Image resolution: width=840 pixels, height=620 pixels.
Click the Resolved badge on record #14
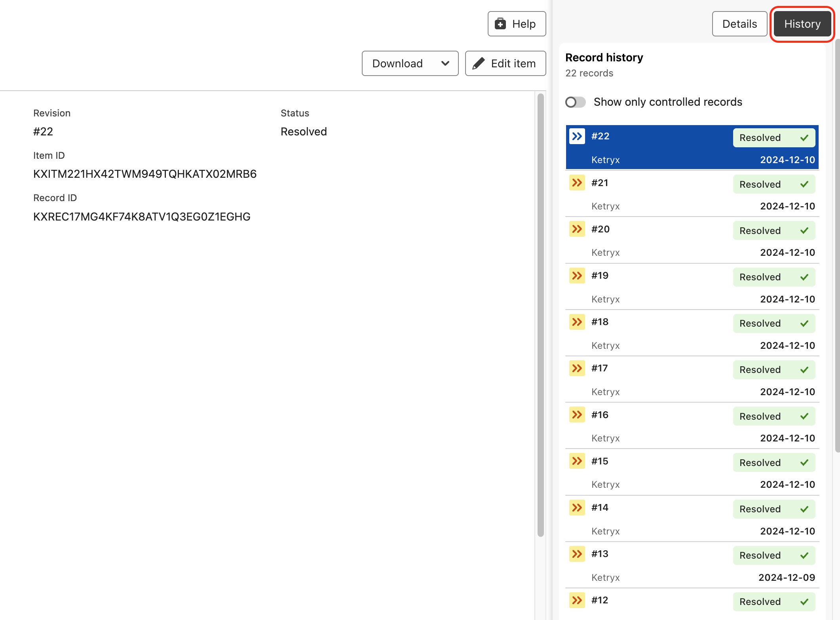coord(774,509)
